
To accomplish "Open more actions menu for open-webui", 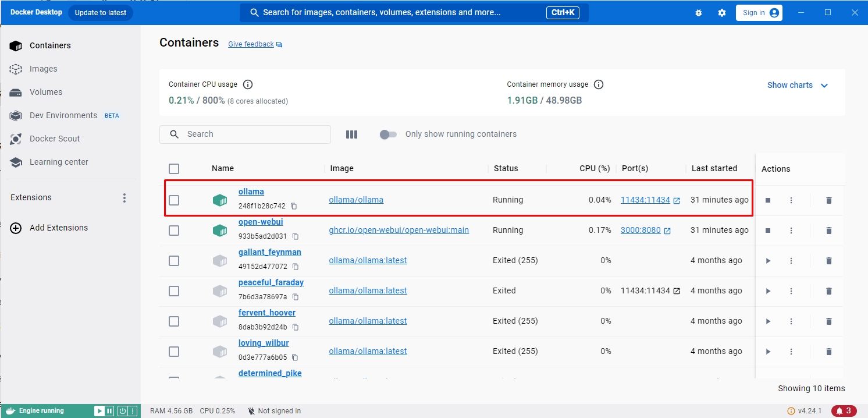I will [791, 231].
